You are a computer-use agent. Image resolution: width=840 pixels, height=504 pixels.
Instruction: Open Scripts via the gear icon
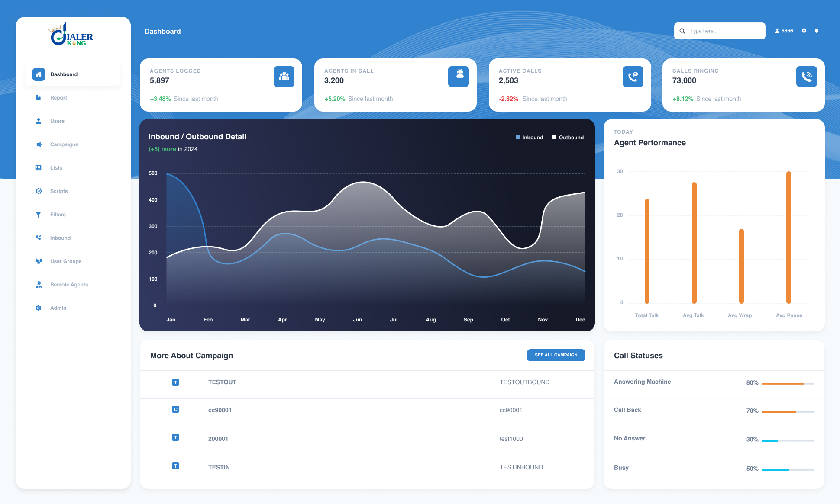click(39, 191)
